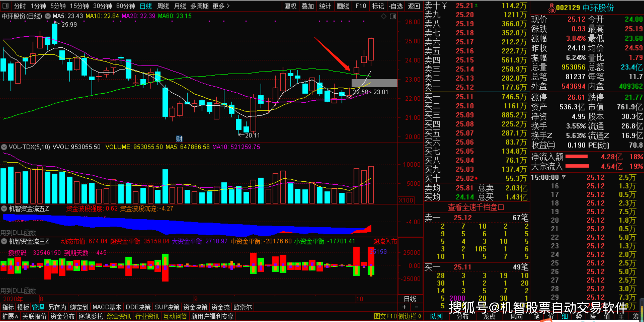The height and width of the screenshot is (322, 644).
Task: Click the minus zoom-out chart button
Action: tap(416, 307)
